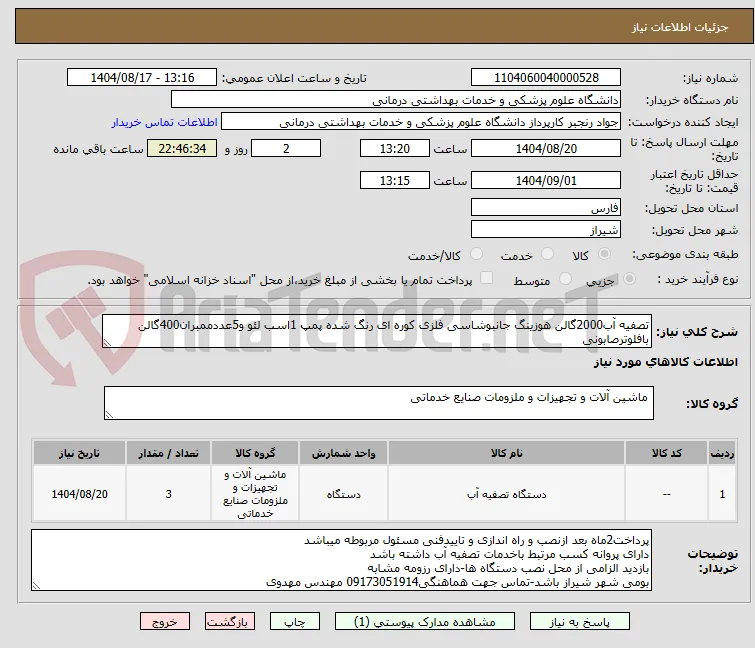Click the ایجاد کننده درخواست field
Viewport: 755px width, 648px height.
point(421,122)
